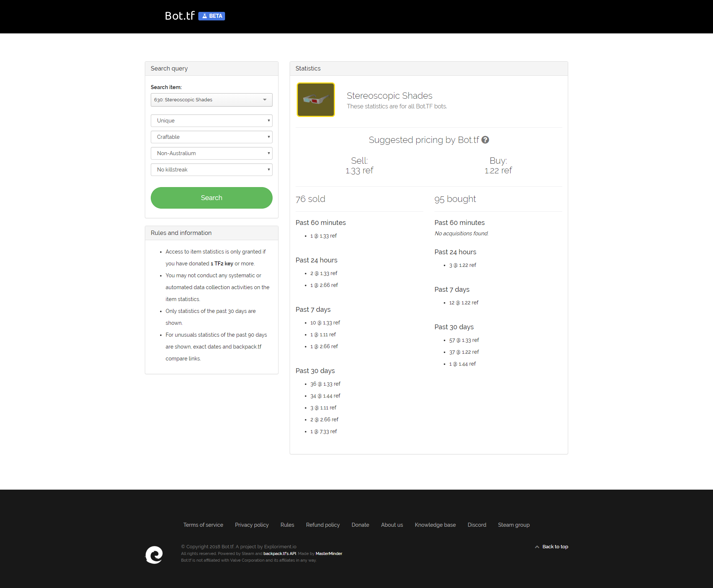Screen dimensions: 713x588
Task: Open the Discord footer link
Action: [477, 525]
